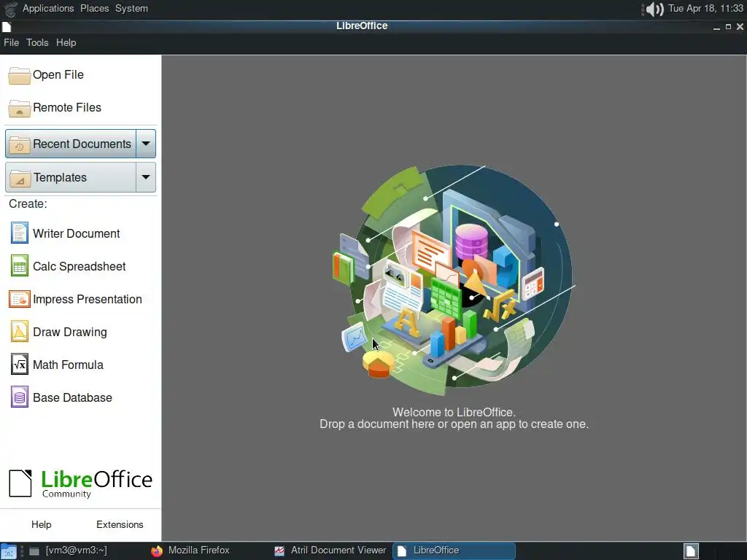Click the volume speaker icon in top panel

653,9
